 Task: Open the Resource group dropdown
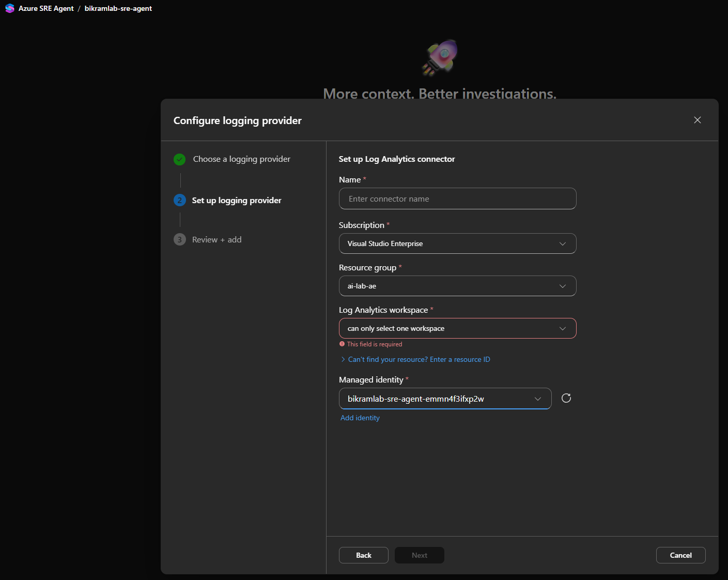point(457,286)
